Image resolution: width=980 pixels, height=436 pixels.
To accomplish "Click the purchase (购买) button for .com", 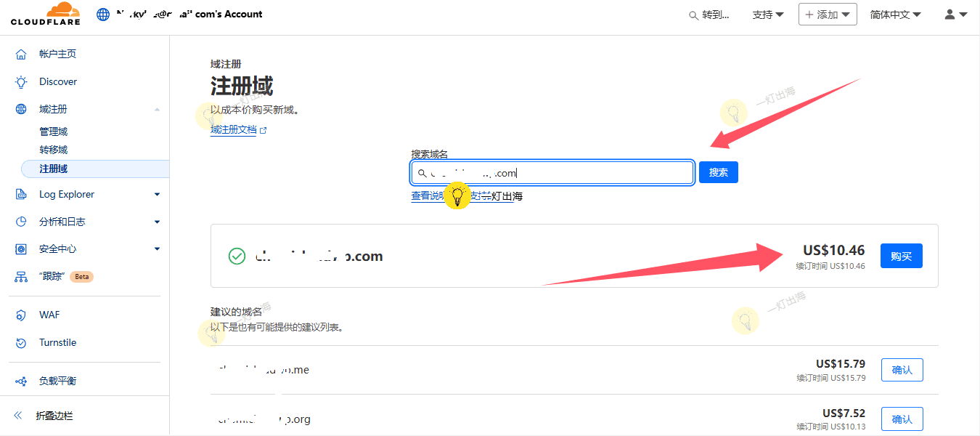I will [x=901, y=256].
